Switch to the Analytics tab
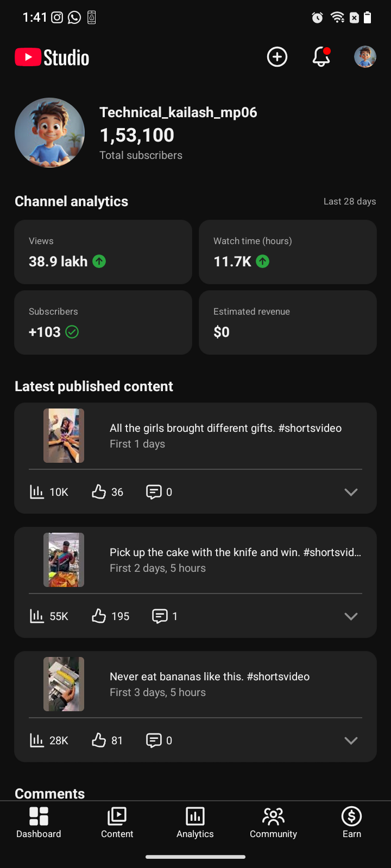391x868 pixels. click(195, 822)
